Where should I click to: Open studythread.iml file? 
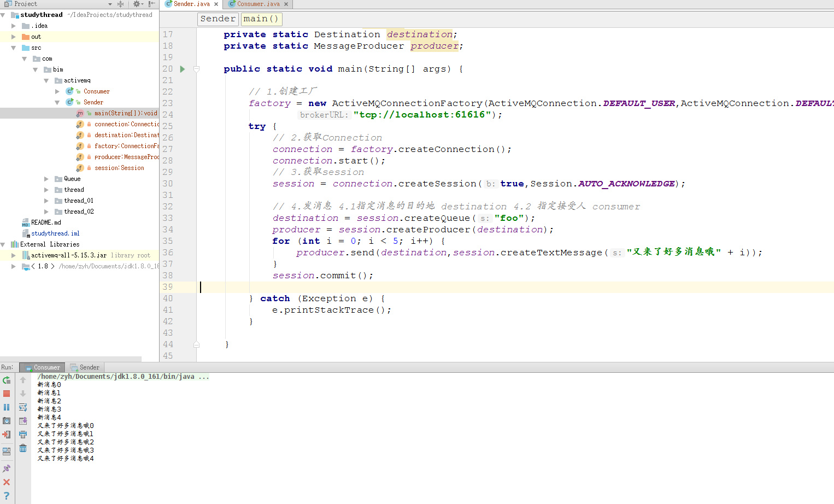click(x=55, y=233)
